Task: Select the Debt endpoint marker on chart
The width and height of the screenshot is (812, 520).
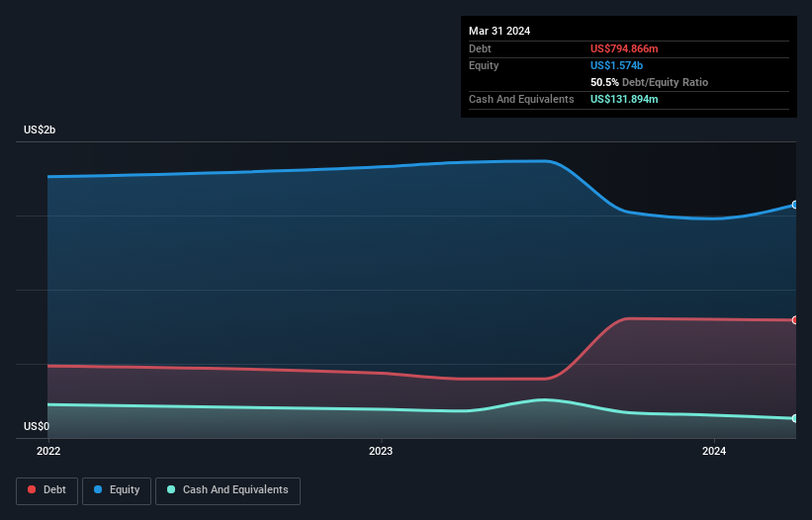Action: (x=794, y=320)
